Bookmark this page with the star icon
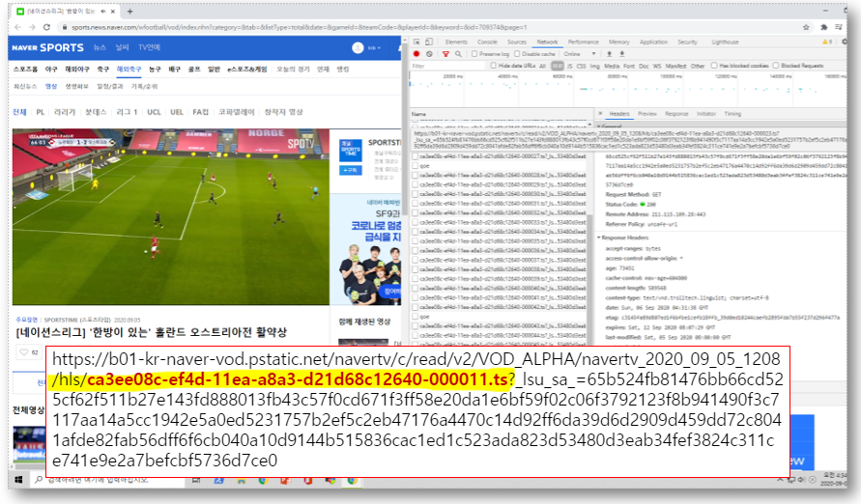The height and width of the screenshot is (504, 861). [806, 27]
